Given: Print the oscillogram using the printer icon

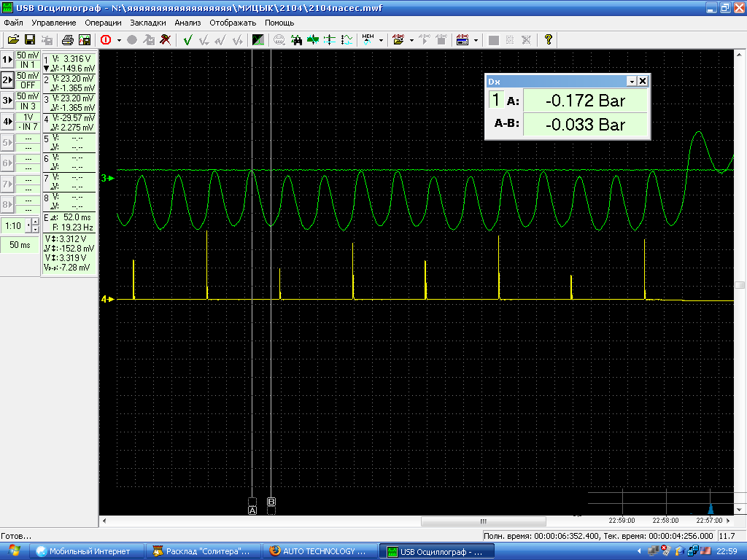Looking at the screenshot, I should click(x=67, y=40).
